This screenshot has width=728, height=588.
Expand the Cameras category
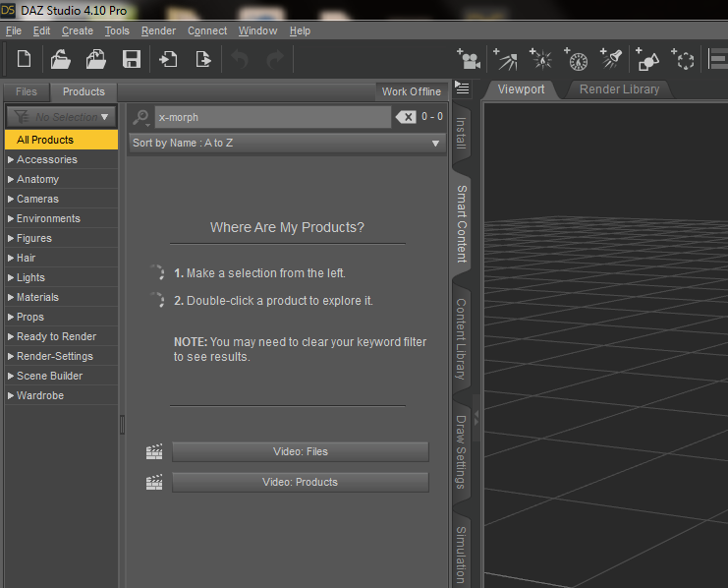pyautogui.click(x=11, y=199)
